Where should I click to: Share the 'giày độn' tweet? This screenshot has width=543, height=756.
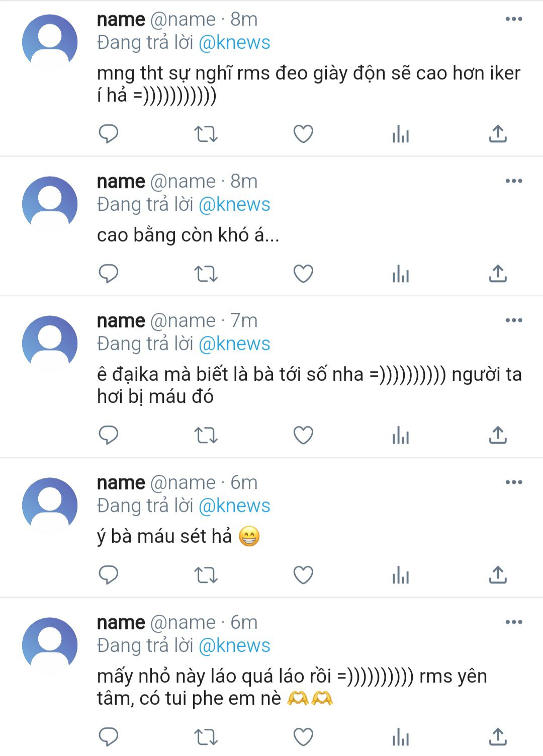click(x=498, y=134)
